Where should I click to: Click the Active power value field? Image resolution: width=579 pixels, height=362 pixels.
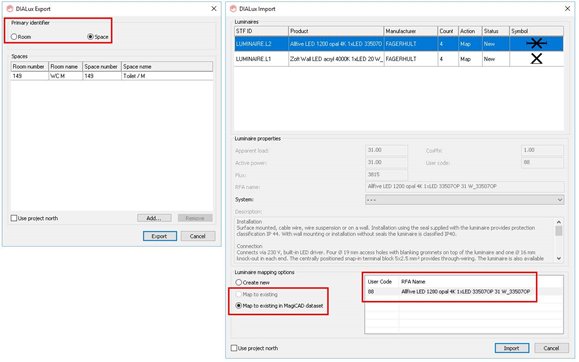386,163
